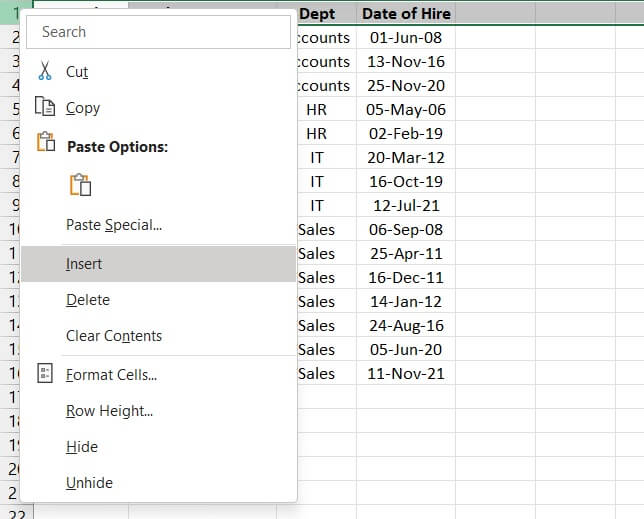The height and width of the screenshot is (519, 644).
Task: Choose Unhide from the menu
Action: (x=89, y=483)
